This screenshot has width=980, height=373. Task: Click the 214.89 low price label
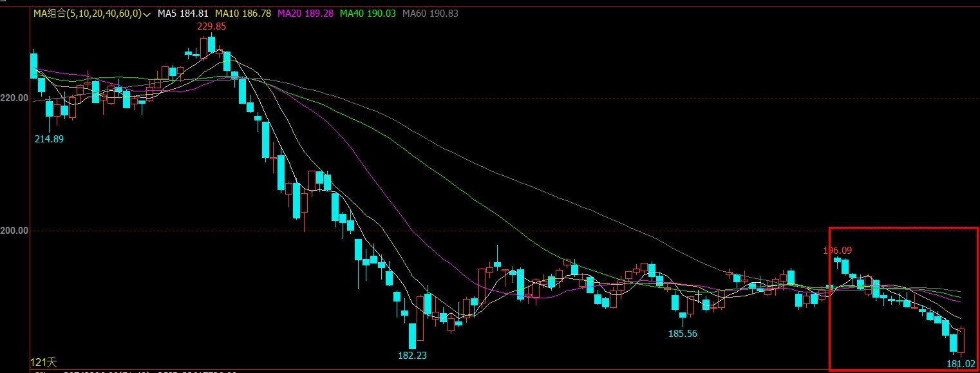49,139
